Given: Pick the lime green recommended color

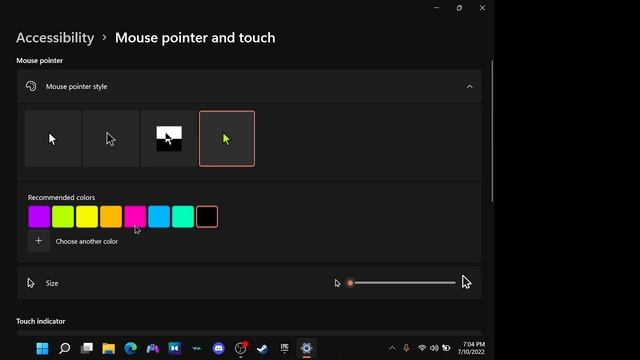Looking at the screenshot, I should pos(63,216).
